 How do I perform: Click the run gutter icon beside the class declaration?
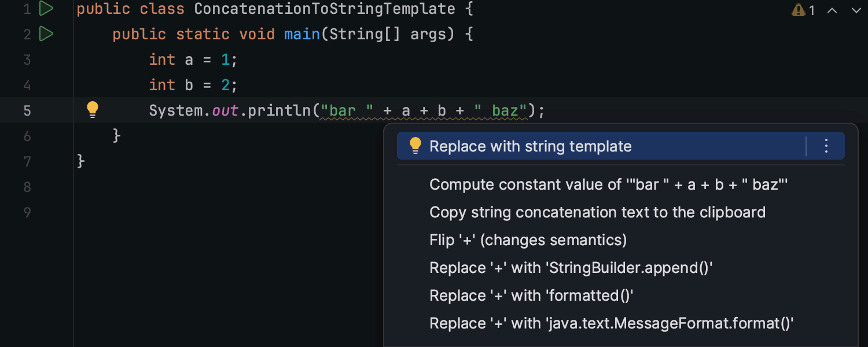[46, 9]
